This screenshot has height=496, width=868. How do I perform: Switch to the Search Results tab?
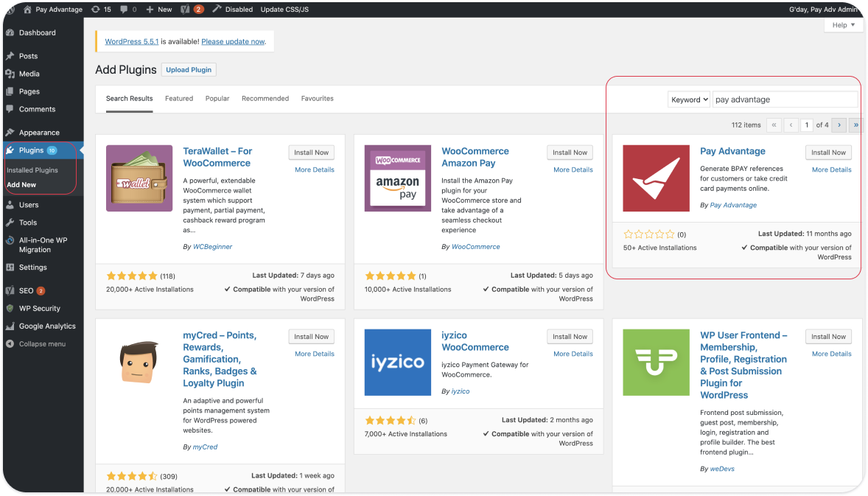pyautogui.click(x=130, y=99)
